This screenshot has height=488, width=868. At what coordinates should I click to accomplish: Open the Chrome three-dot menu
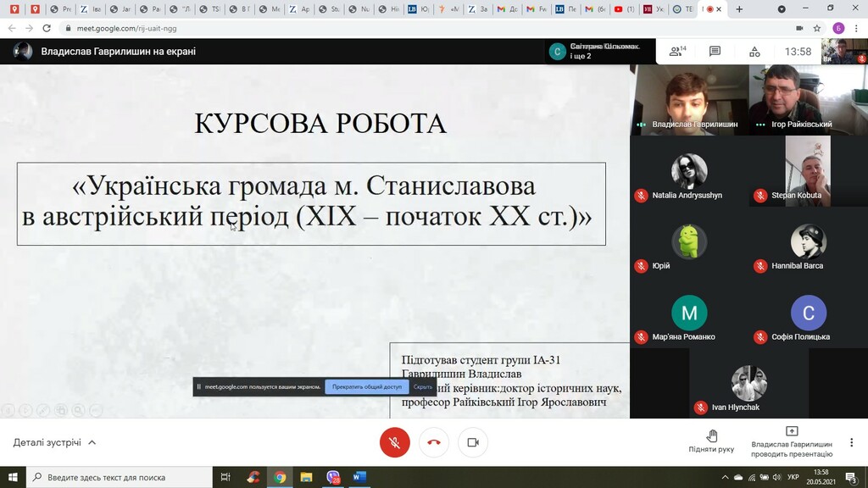coord(856,28)
